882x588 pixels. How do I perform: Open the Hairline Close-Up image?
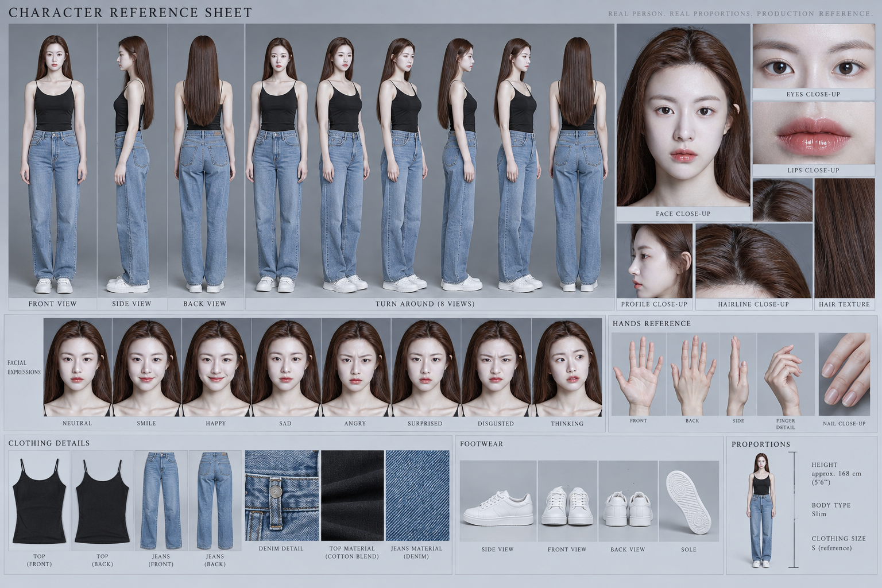[x=753, y=261]
